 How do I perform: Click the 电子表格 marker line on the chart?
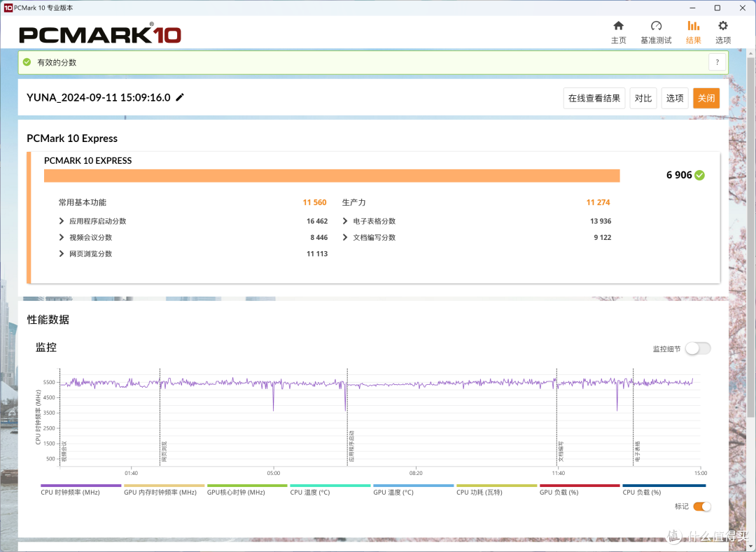point(633,417)
